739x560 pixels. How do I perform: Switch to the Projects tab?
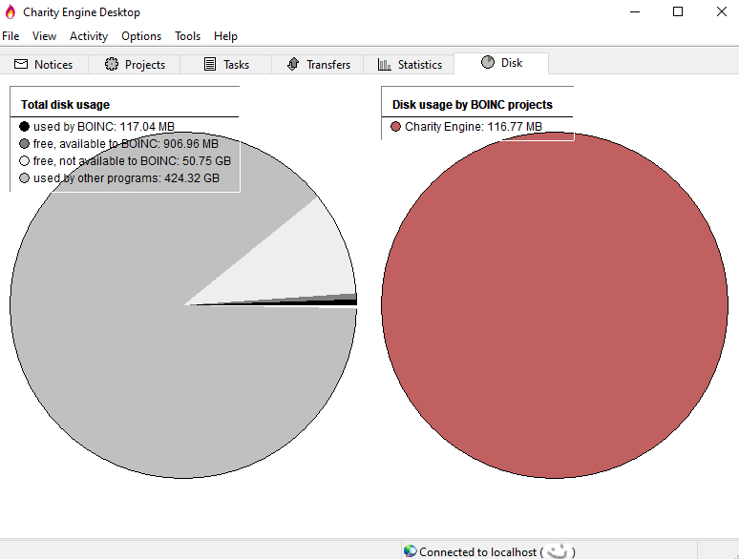click(x=135, y=65)
